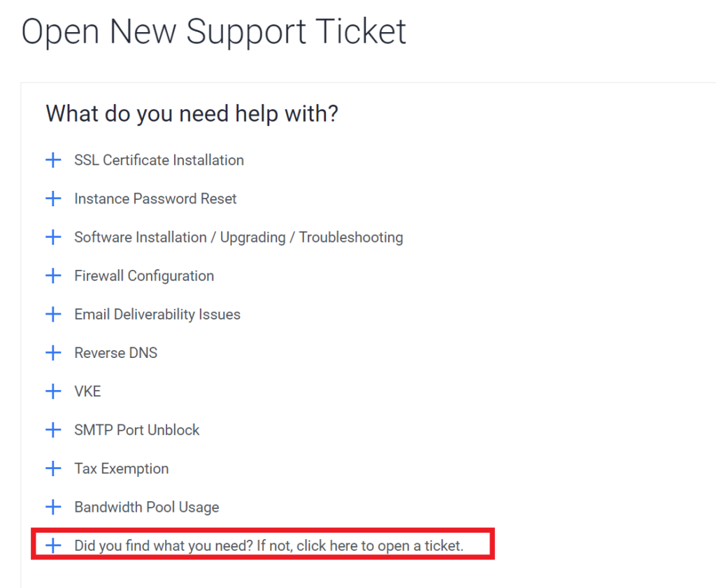This screenshot has height=588, width=716.
Task: Click the plus icon beside Firewall Configuration
Action: 54,275
